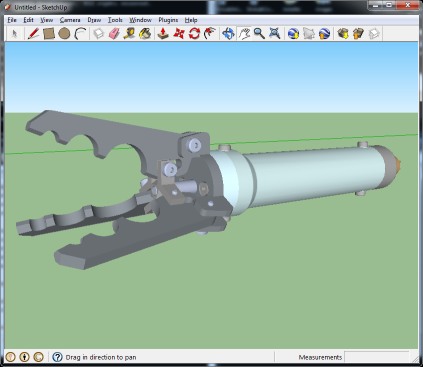Select the Zoom magnifier tool

pyautogui.click(x=259, y=34)
